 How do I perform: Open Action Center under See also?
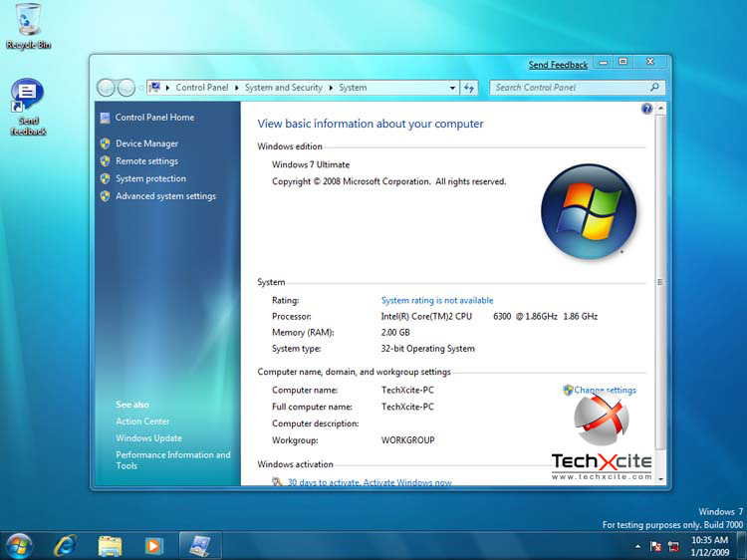pos(142,421)
